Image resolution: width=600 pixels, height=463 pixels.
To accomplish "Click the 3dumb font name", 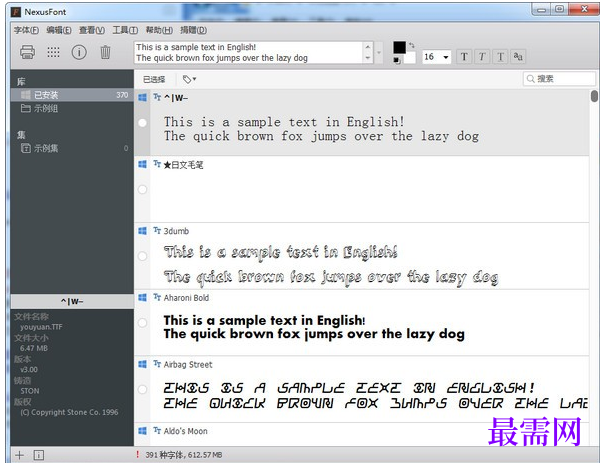I will [x=176, y=231].
